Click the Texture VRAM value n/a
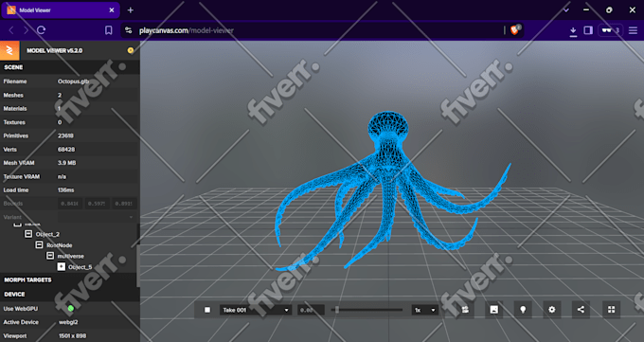Image resolution: width=644 pixels, height=342 pixels. [62, 176]
